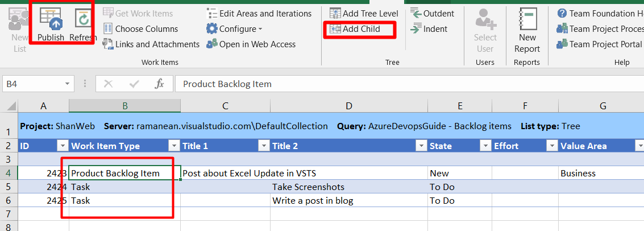Select row 4 header

pos(9,173)
